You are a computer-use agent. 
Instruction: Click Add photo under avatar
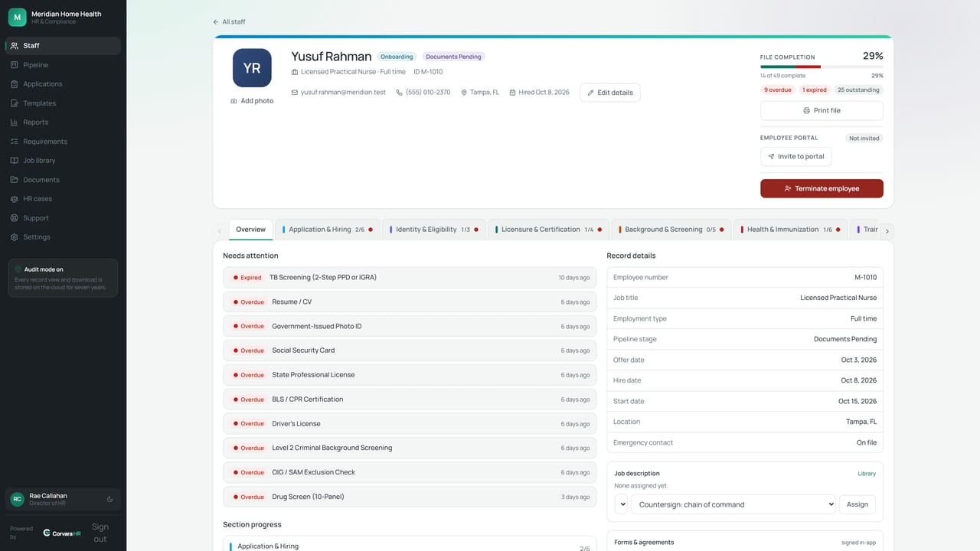tap(252, 101)
